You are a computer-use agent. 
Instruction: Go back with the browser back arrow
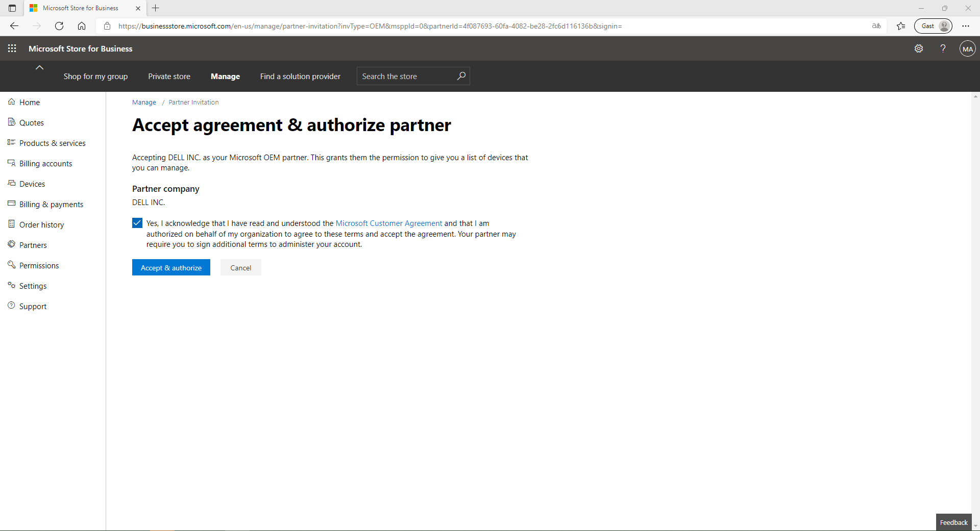tap(14, 26)
